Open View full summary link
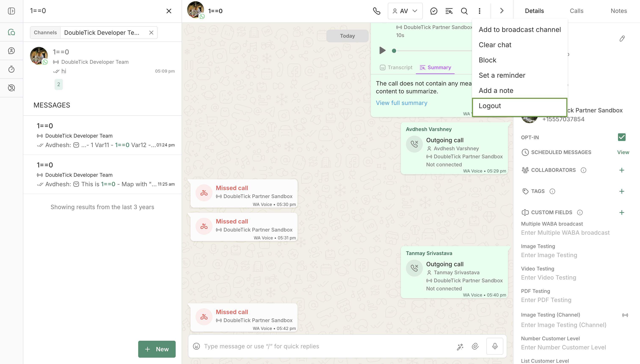The height and width of the screenshot is (364, 640). [x=401, y=103]
